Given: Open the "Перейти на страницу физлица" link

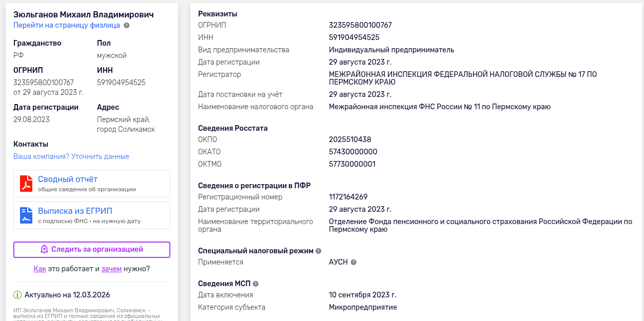Looking at the screenshot, I should [67, 25].
